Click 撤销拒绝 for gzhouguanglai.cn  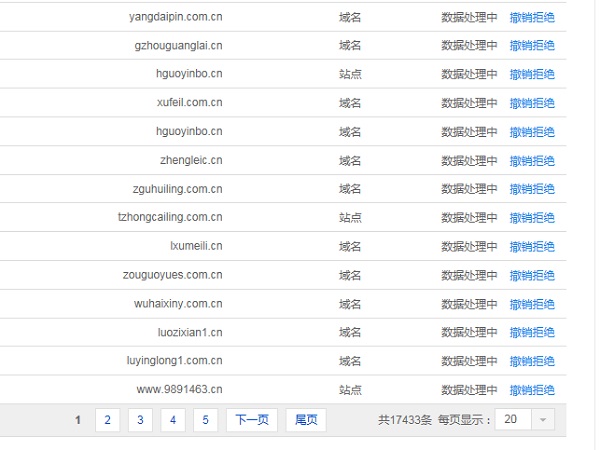[532, 46]
